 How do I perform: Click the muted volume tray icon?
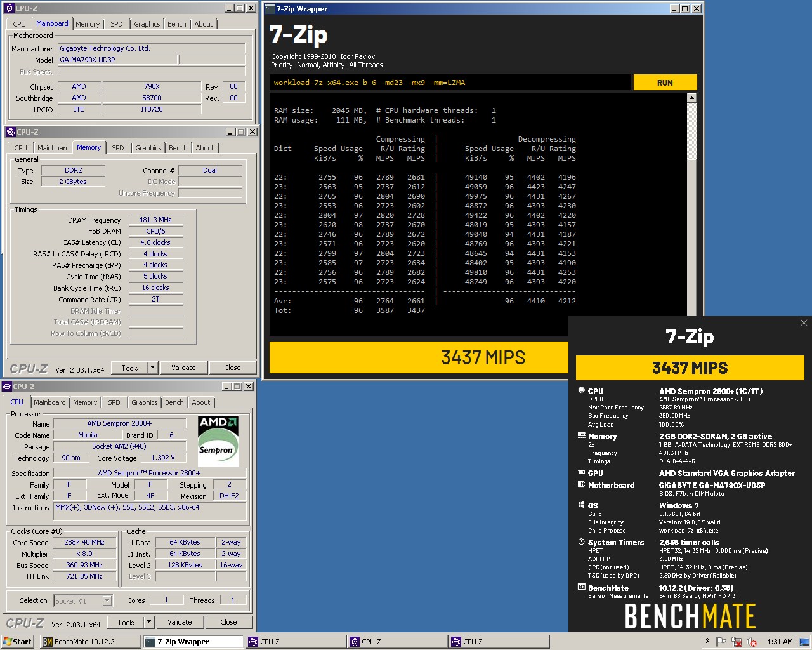(x=752, y=642)
